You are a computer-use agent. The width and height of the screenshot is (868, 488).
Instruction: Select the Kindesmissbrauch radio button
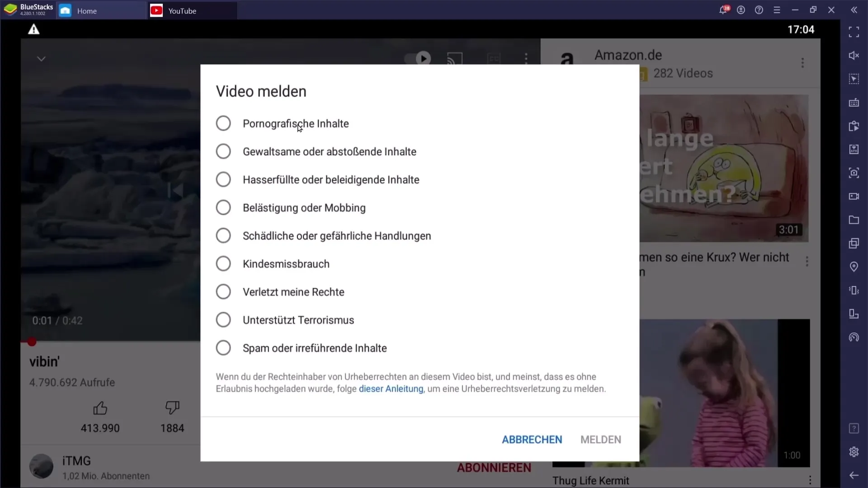(223, 264)
